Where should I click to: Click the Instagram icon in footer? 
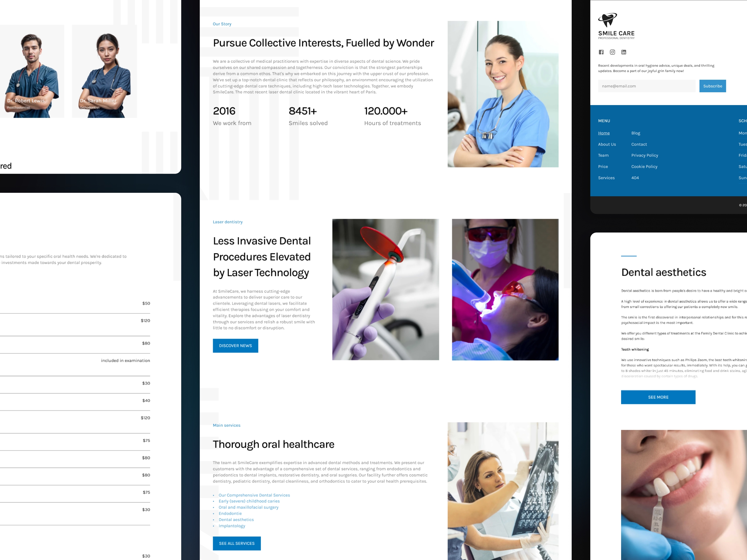[x=612, y=52]
